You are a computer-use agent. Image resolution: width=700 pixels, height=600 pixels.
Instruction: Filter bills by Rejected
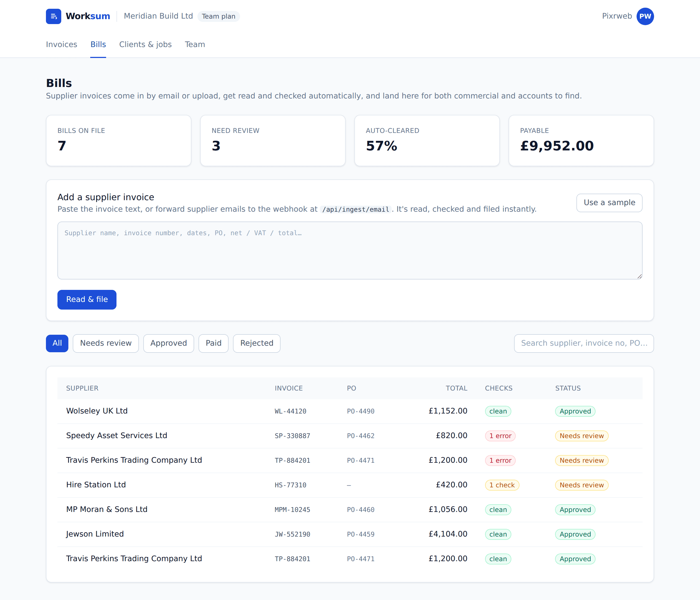pos(257,343)
